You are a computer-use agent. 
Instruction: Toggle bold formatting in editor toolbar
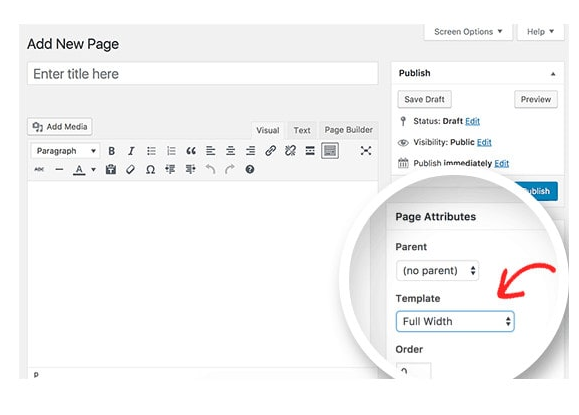pyautogui.click(x=112, y=151)
